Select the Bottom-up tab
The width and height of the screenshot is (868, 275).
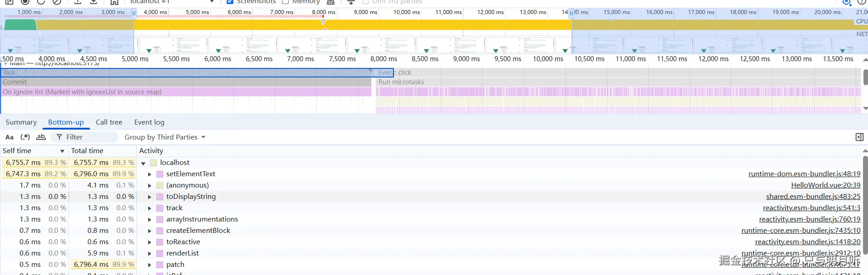(x=66, y=122)
